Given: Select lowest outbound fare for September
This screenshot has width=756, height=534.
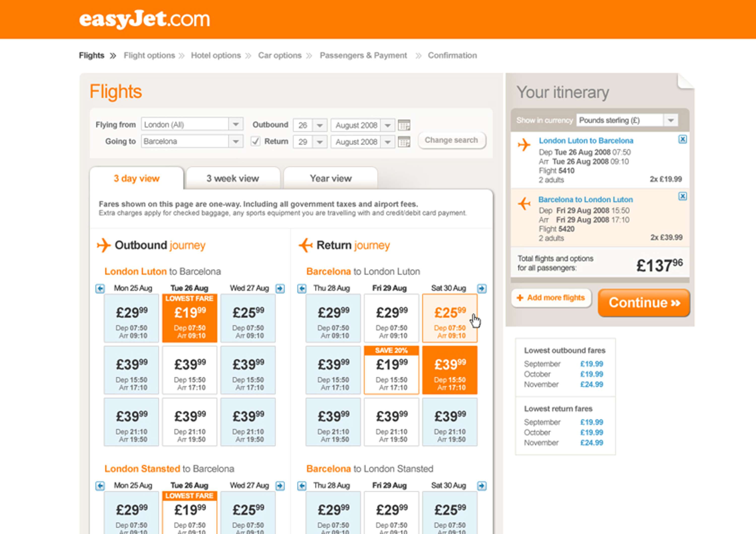Looking at the screenshot, I should [x=591, y=364].
